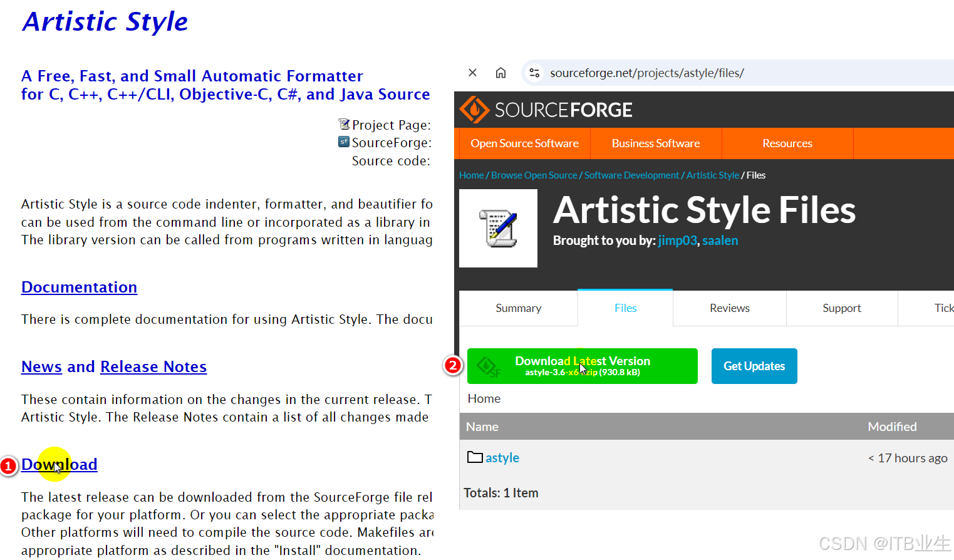Open the Open Source Software menu
954x560 pixels.
pyautogui.click(x=525, y=143)
